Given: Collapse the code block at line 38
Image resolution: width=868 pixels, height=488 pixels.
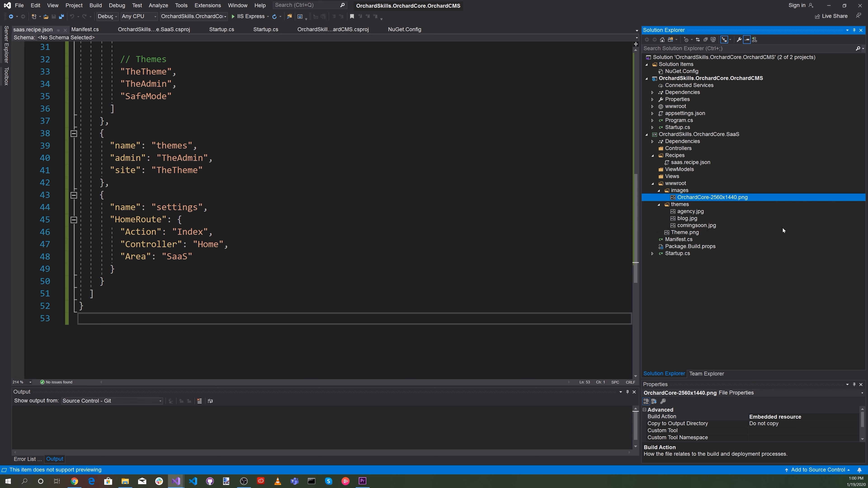Looking at the screenshot, I should coord(74,134).
